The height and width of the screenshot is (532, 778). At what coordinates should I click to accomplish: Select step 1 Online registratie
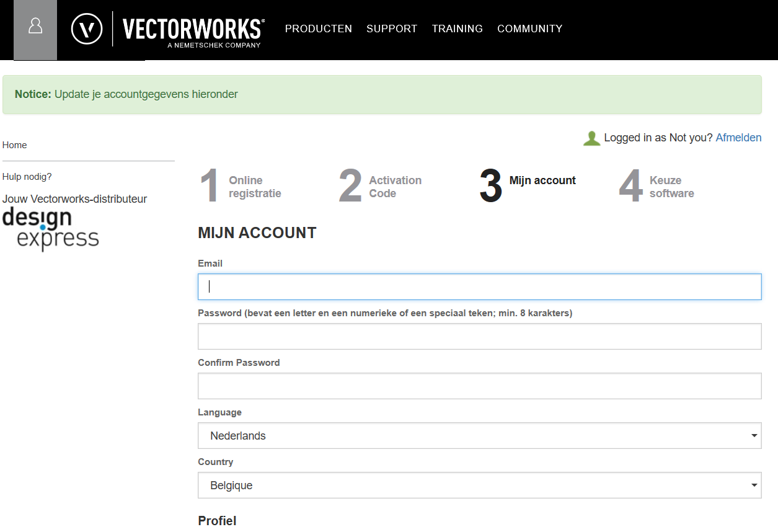(x=242, y=187)
